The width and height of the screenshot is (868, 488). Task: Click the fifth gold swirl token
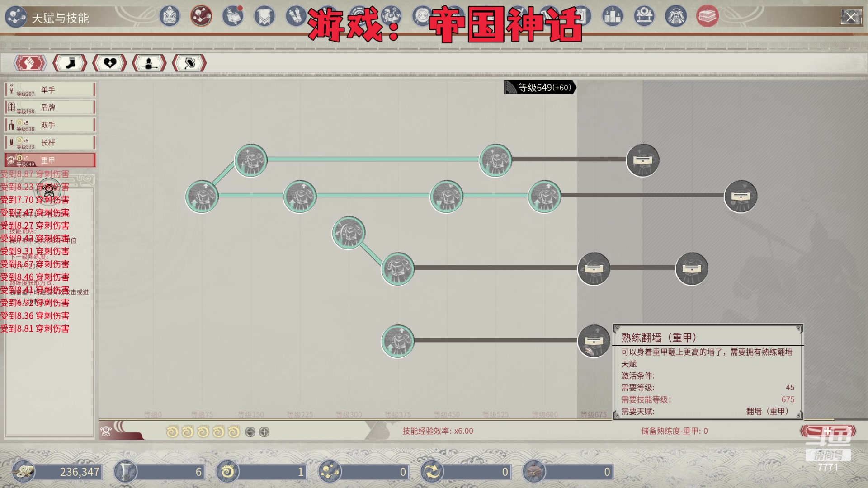click(x=234, y=432)
